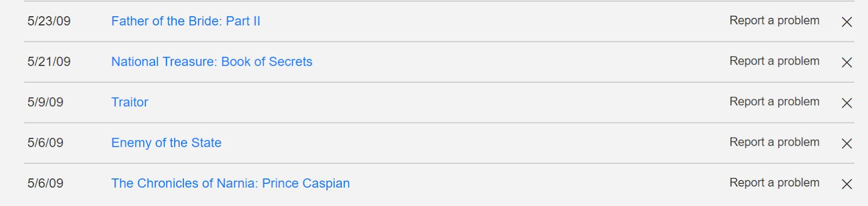Remove Enemy of the State with X
The width and height of the screenshot is (868, 206).
(x=847, y=144)
